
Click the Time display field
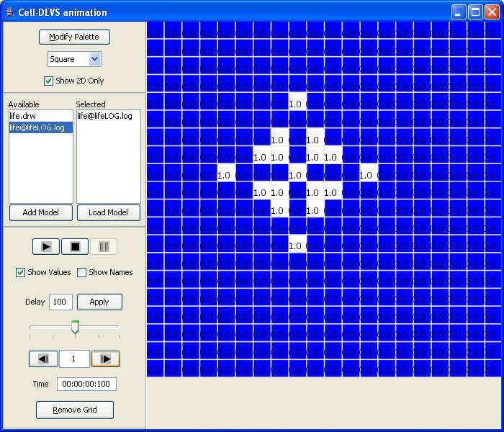(x=86, y=384)
